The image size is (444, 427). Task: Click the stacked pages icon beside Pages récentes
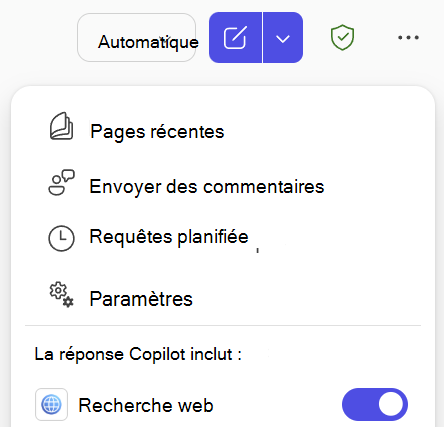point(61,126)
